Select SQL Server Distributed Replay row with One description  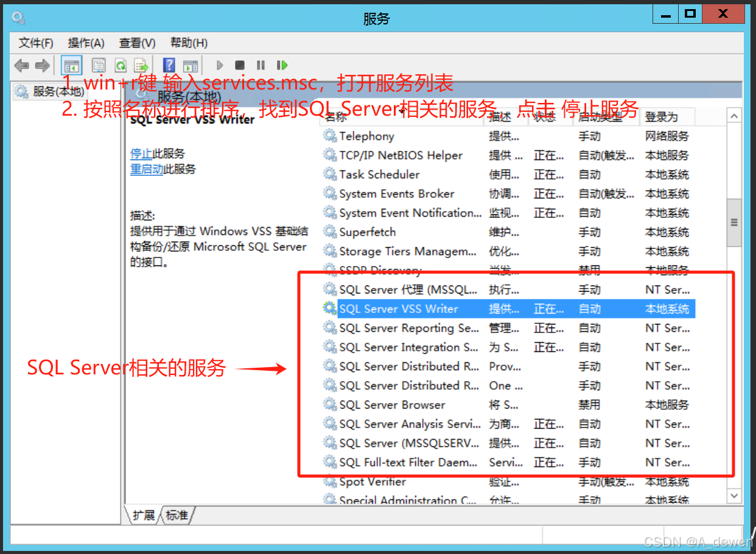509,385
